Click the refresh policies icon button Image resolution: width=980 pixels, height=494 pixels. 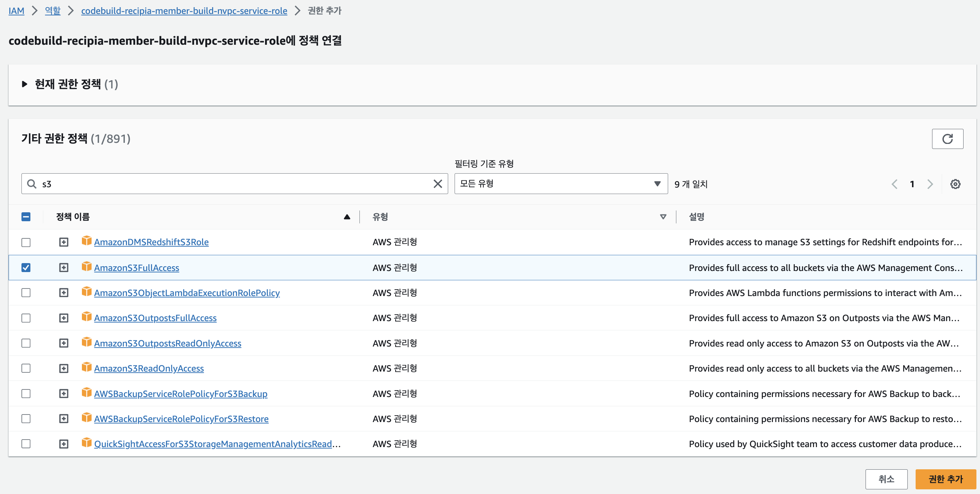tap(947, 139)
